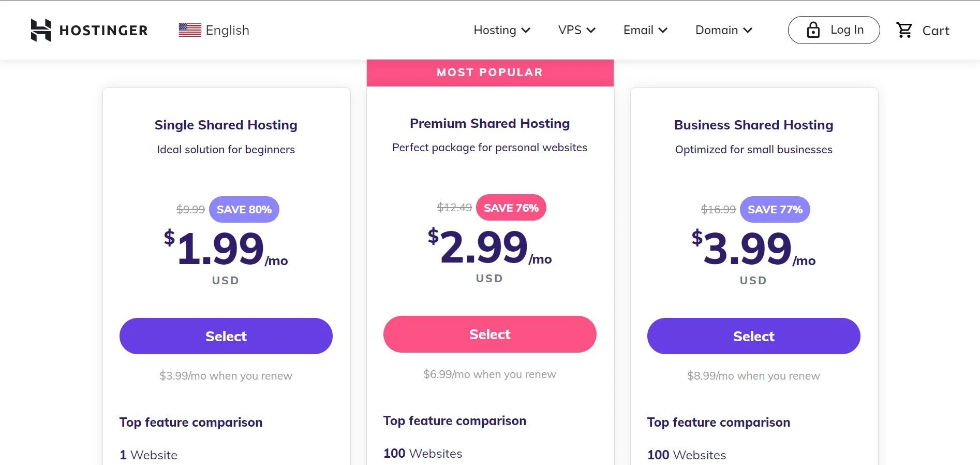Click Top feature comparison under Business plan
This screenshot has width=980, height=465.
(718, 422)
